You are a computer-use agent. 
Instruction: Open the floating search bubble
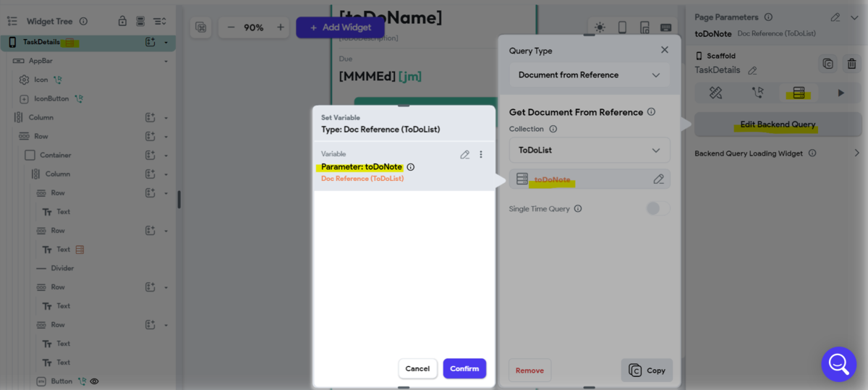click(x=839, y=364)
